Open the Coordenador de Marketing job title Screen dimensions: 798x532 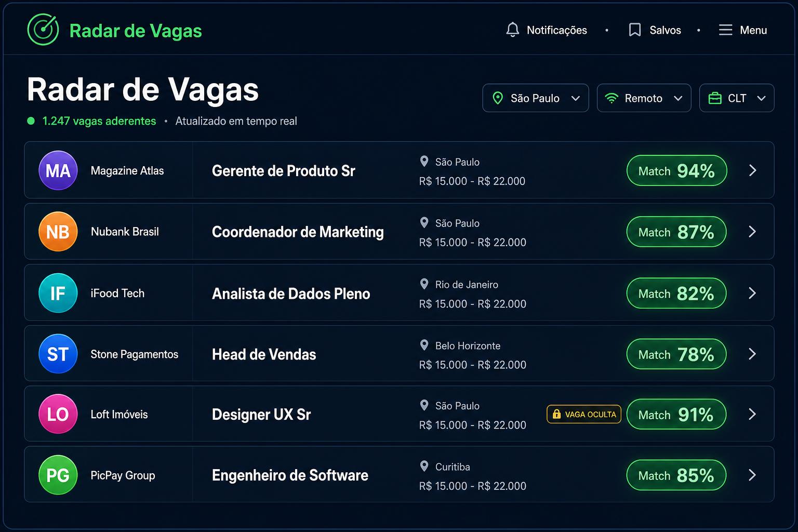(x=298, y=232)
